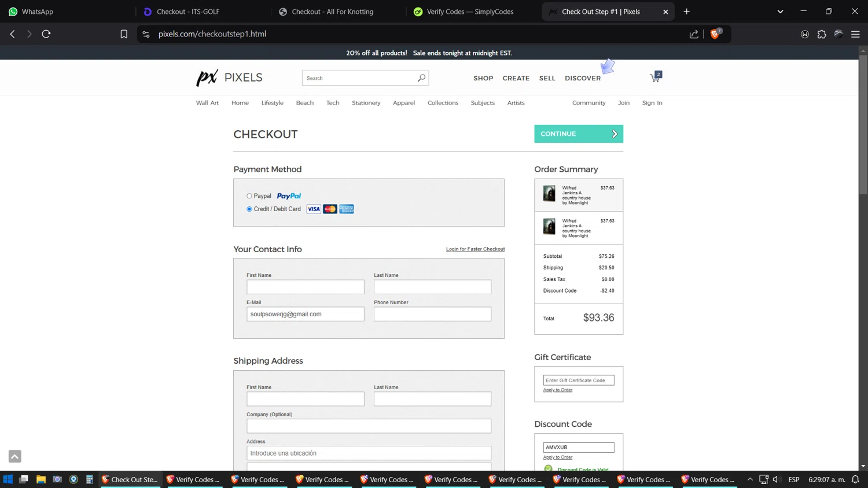Open the Brave main hamburger menu
868x488 pixels.
click(855, 34)
